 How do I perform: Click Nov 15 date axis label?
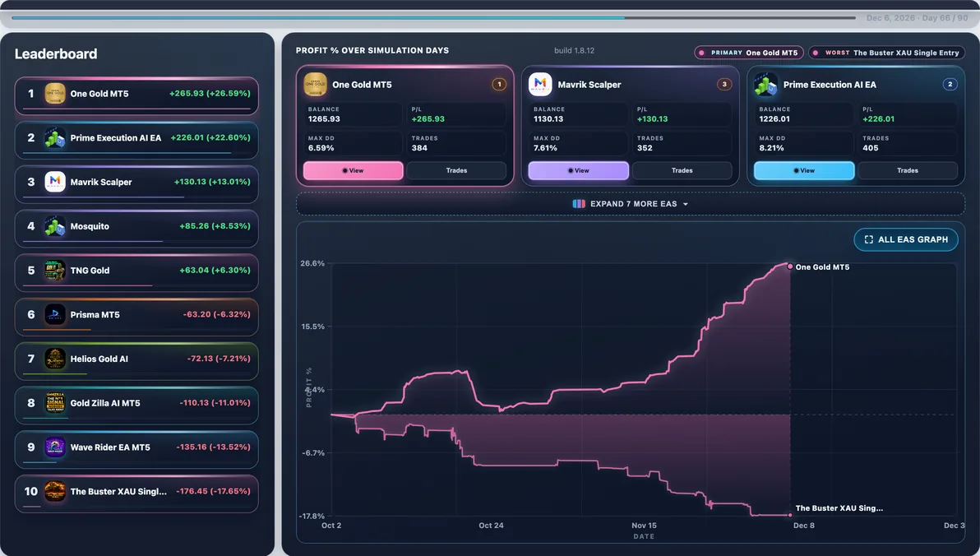coord(644,526)
